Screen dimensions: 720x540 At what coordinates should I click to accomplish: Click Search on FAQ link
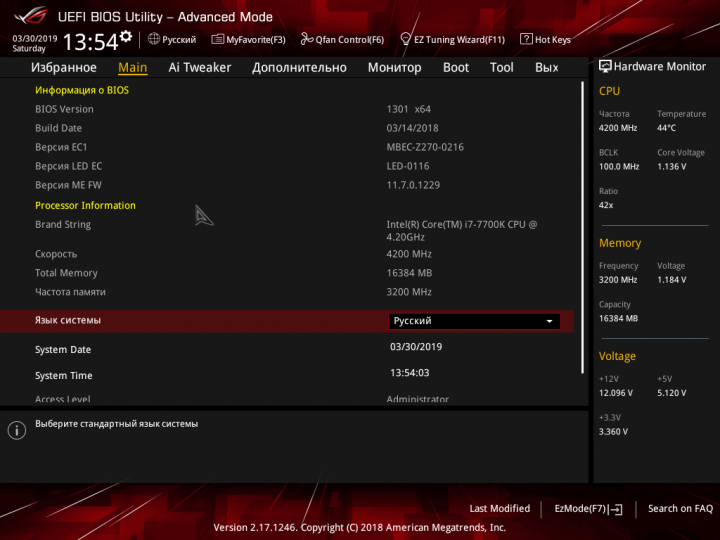tap(680, 508)
